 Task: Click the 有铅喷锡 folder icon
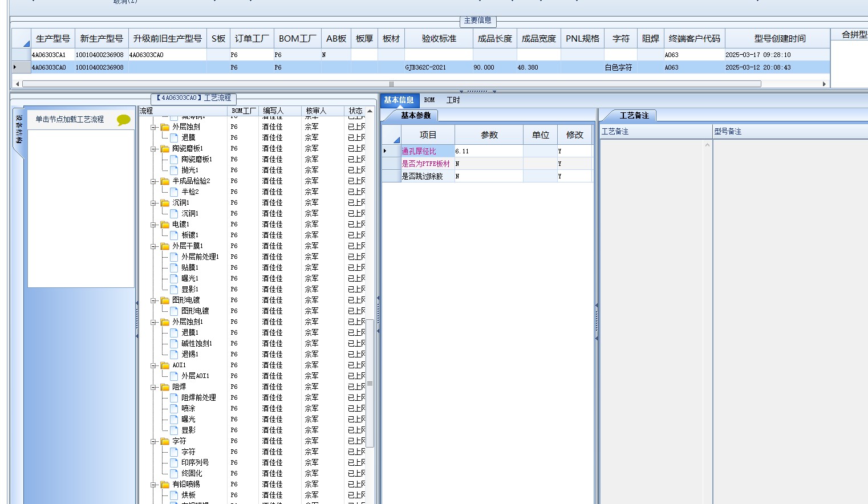coord(165,485)
